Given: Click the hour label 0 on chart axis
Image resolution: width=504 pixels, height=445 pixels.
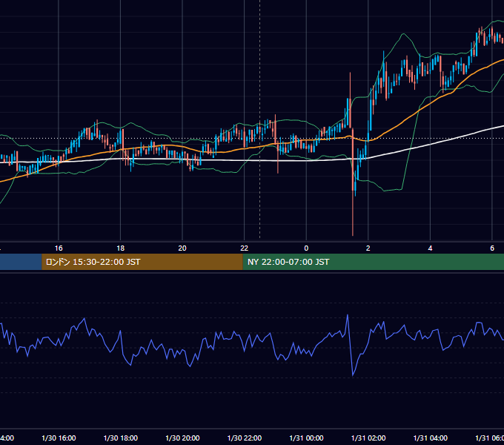Looking at the screenshot, I should 306,248.
